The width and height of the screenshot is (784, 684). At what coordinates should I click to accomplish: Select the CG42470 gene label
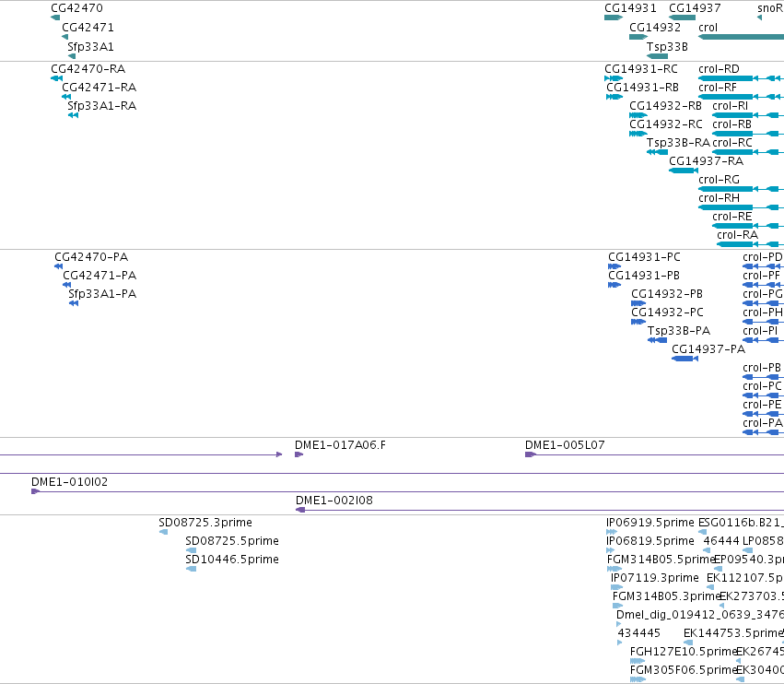[x=77, y=8]
